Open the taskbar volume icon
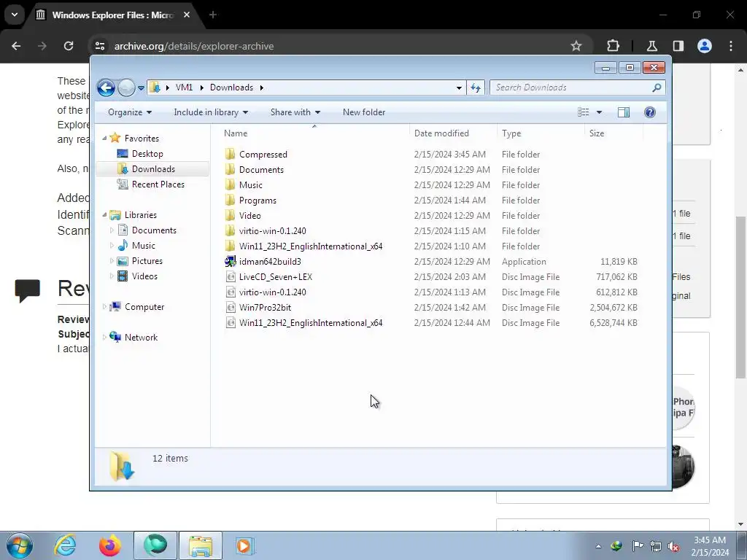747x560 pixels. pyautogui.click(x=673, y=546)
